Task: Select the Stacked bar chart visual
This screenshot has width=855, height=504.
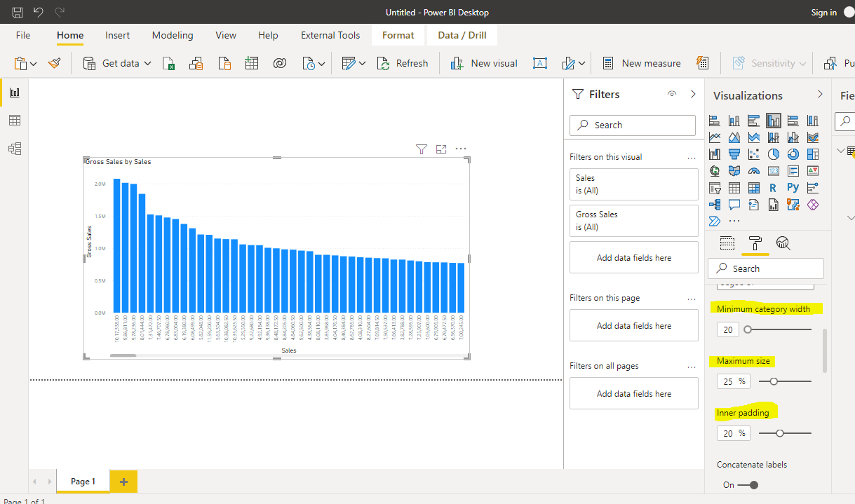Action: pos(715,120)
